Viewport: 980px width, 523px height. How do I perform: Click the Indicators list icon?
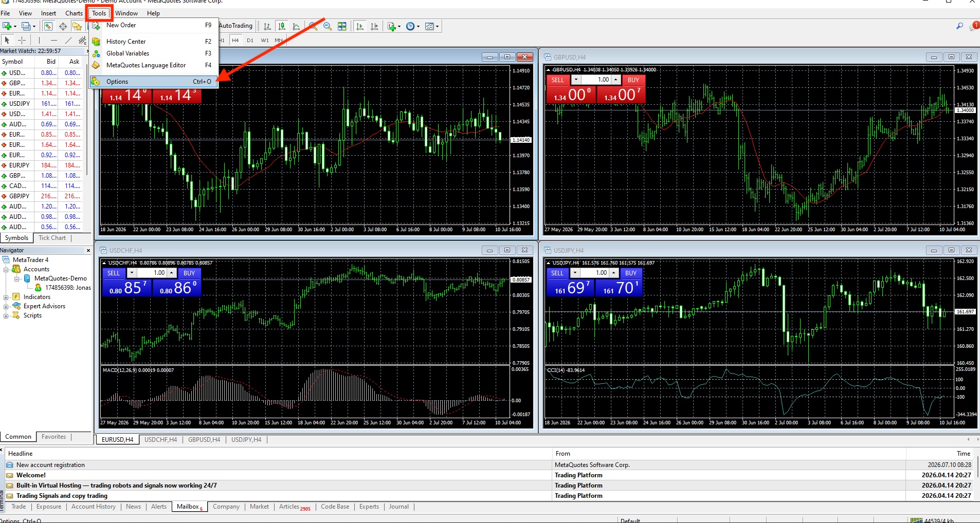tap(392, 26)
